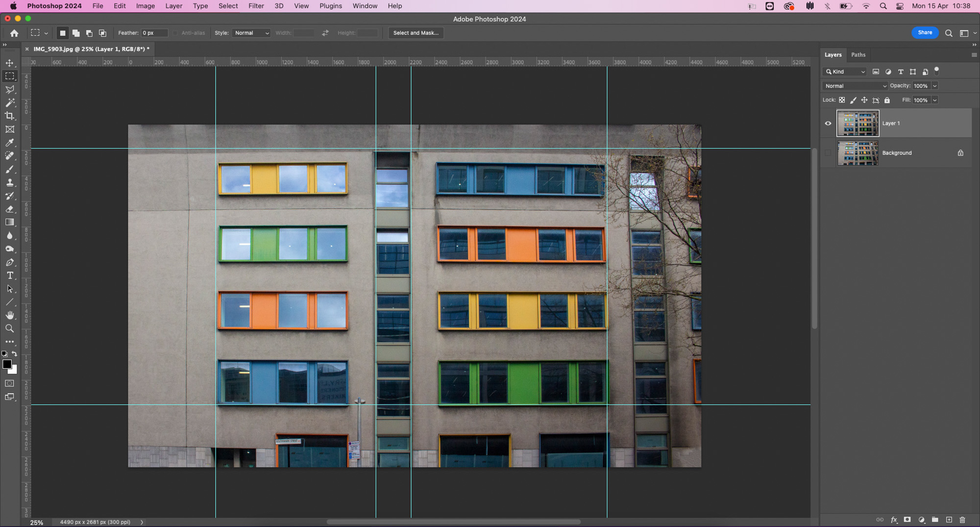The width and height of the screenshot is (980, 527).
Task: Click the blue Share button
Action: click(x=925, y=33)
